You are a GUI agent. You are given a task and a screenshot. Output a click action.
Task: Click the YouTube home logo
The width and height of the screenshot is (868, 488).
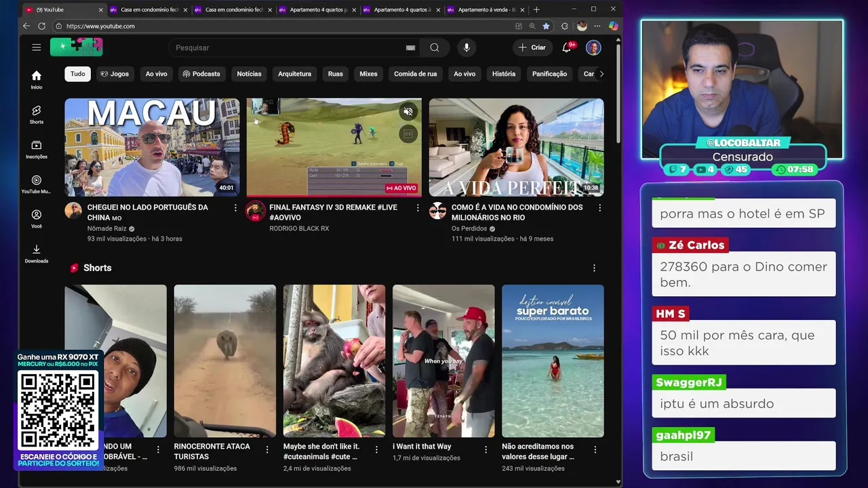pos(77,47)
